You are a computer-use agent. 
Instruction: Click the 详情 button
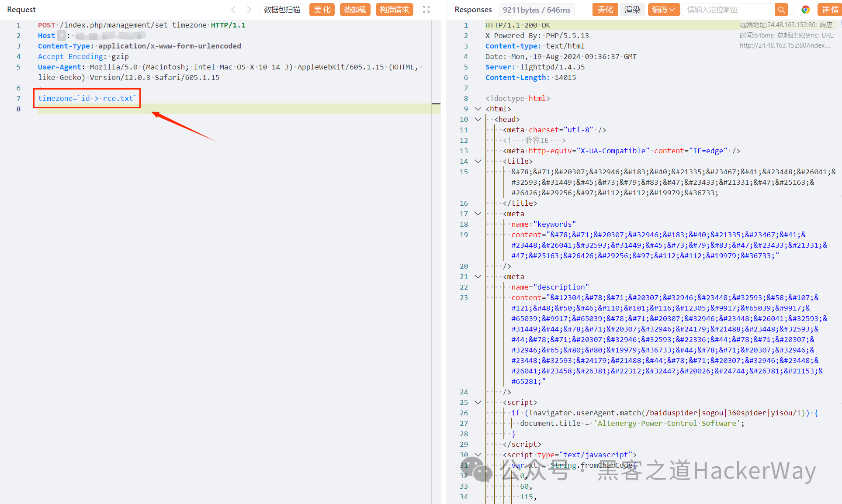pos(829,10)
